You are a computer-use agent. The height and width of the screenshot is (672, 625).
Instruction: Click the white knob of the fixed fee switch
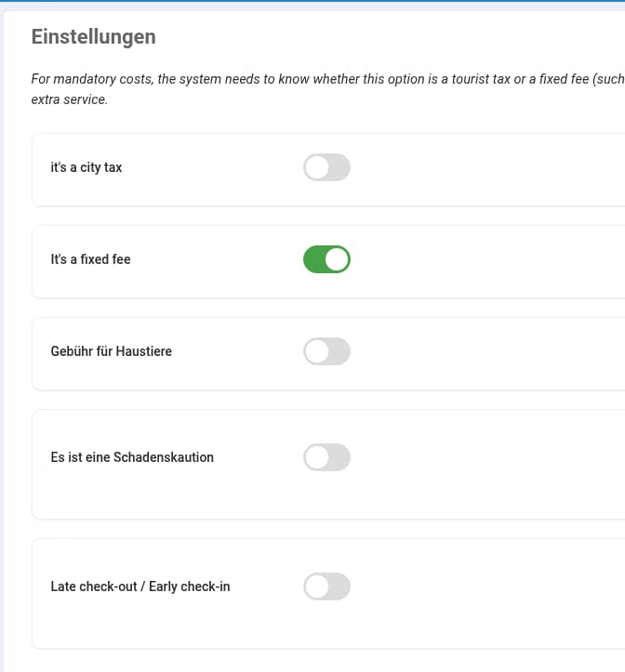338,259
